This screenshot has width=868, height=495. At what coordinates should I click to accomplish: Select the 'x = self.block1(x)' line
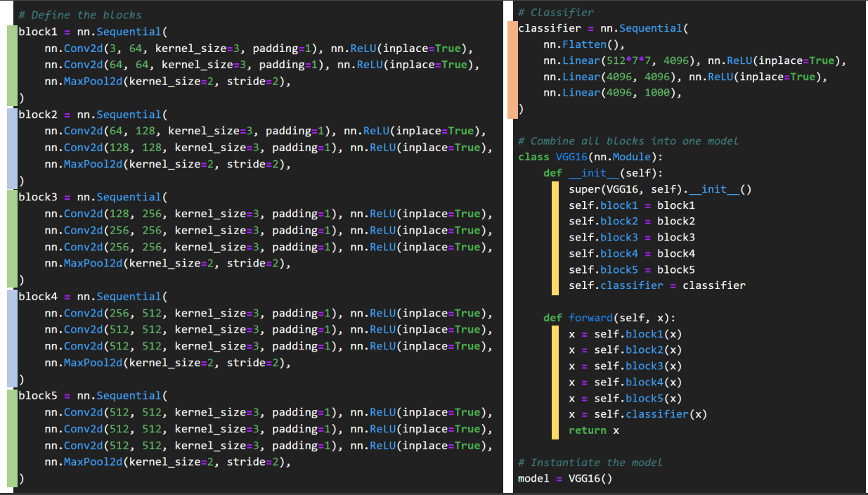626,334
